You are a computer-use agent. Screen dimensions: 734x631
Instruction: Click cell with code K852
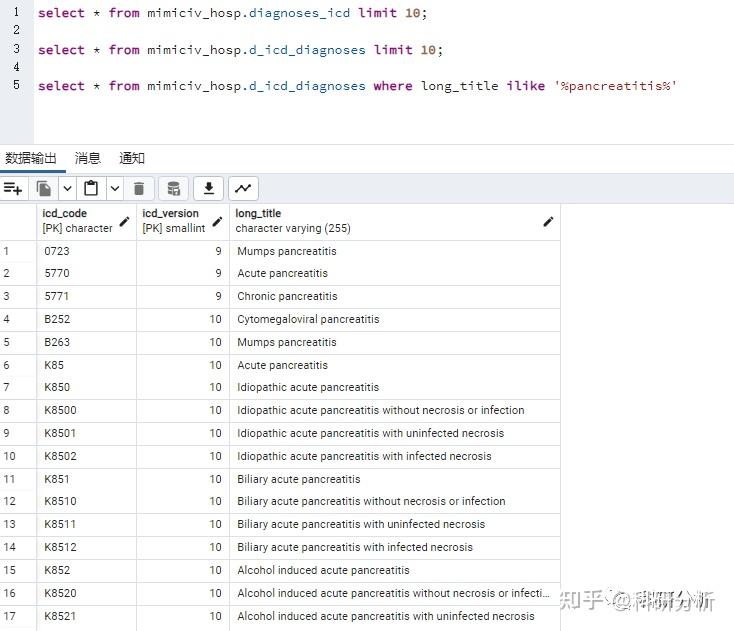86,571
